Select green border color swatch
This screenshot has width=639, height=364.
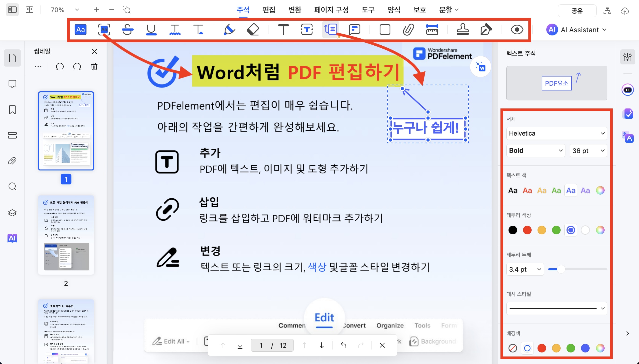pyautogui.click(x=556, y=230)
